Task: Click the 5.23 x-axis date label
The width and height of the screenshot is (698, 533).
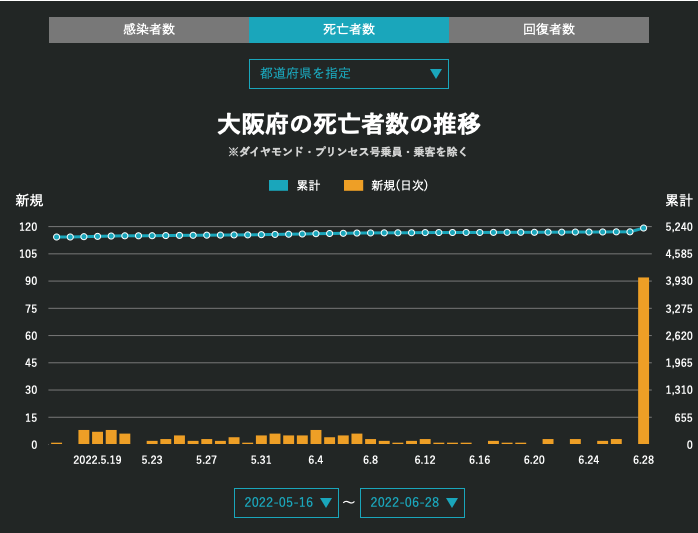Action: [x=152, y=460]
